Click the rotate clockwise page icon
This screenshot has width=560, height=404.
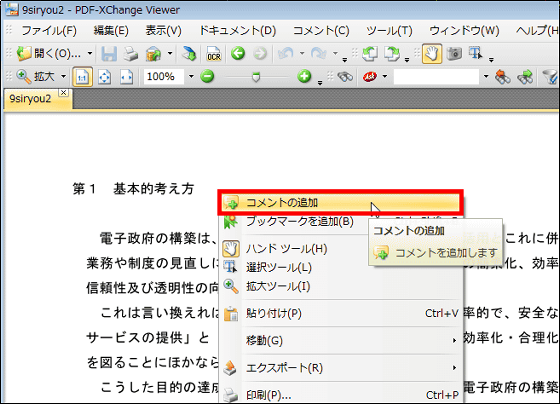pyautogui.click(x=392, y=54)
